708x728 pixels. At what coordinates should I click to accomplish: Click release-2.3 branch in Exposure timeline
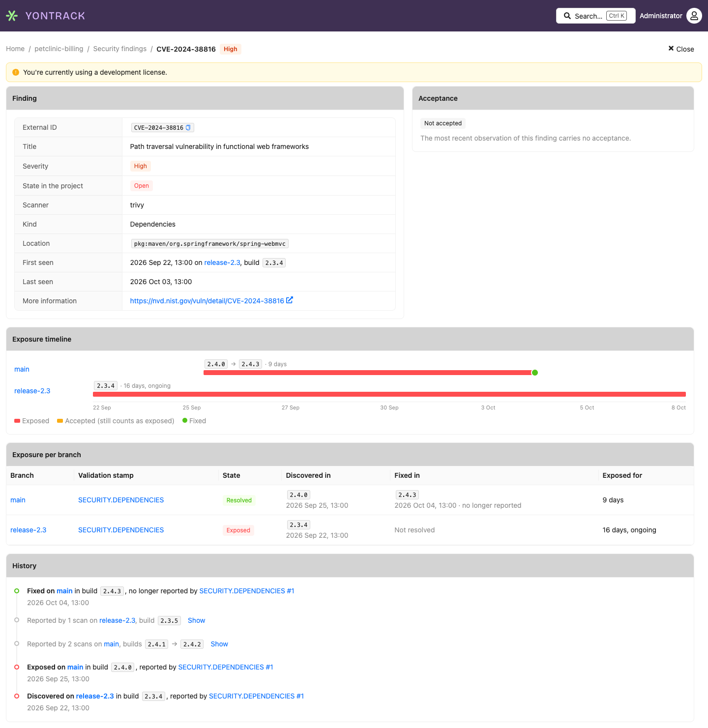(32, 391)
